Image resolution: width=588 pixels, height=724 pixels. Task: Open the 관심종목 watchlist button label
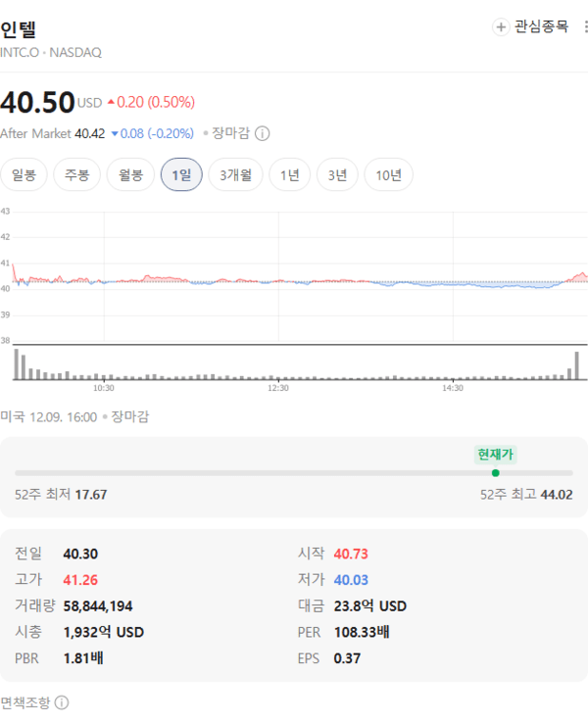point(541,26)
